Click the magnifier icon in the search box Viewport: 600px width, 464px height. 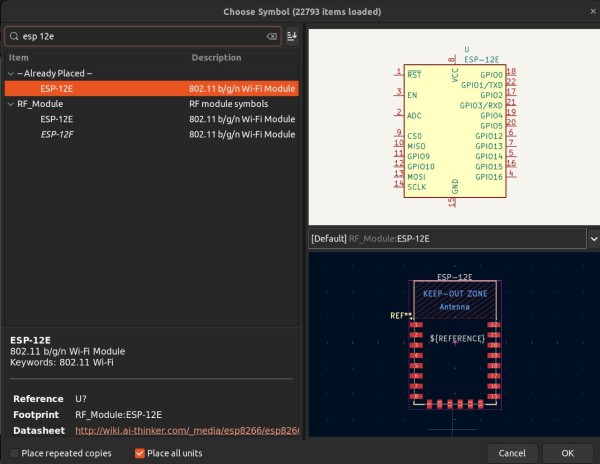pos(14,36)
